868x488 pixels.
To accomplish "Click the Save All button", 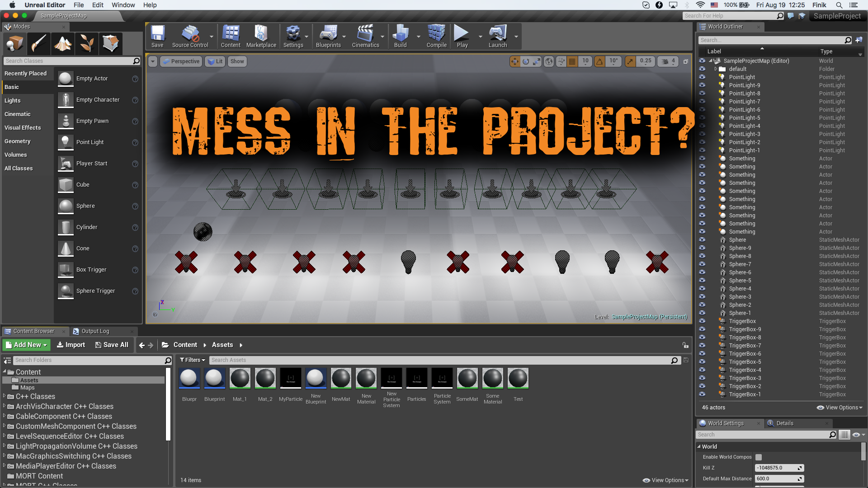I will 112,345.
